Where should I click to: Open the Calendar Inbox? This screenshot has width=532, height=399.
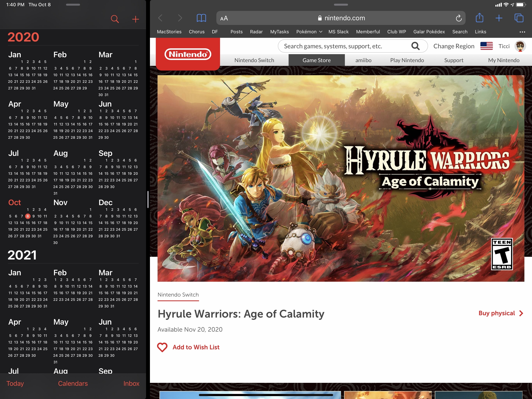click(131, 383)
